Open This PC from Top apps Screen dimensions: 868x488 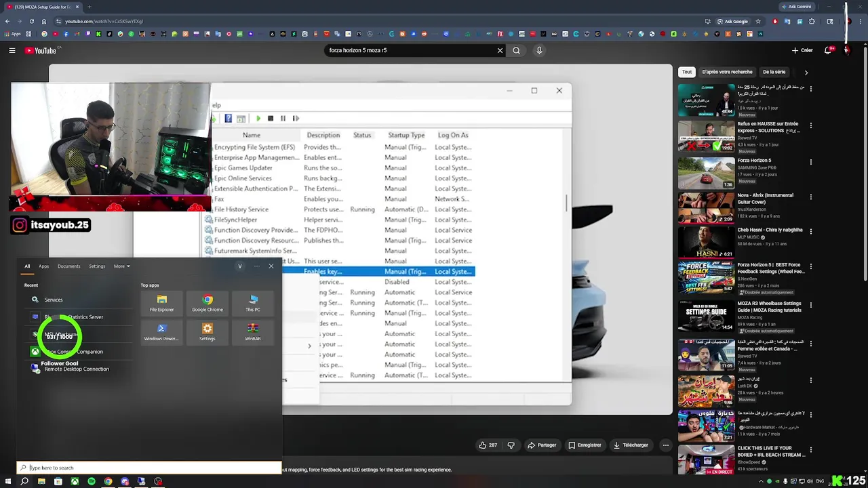(x=253, y=303)
